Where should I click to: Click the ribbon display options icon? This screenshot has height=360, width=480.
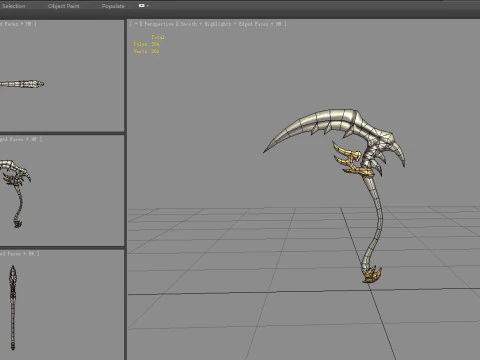tap(142, 6)
